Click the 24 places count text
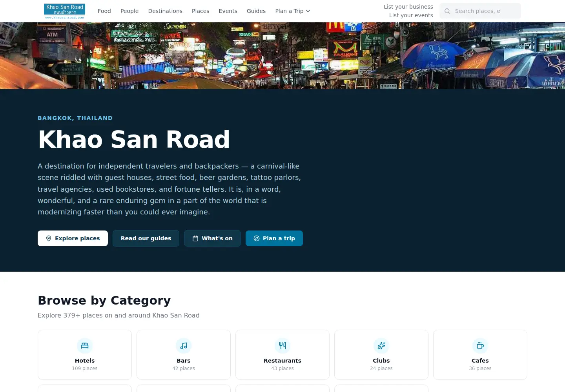565x392 pixels. click(x=381, y=368)
